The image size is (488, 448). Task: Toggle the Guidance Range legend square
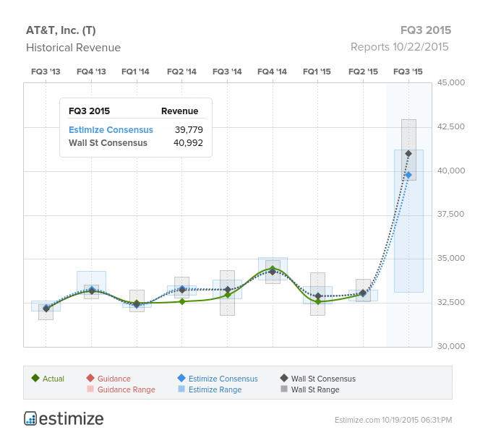[x=90, y=389]
